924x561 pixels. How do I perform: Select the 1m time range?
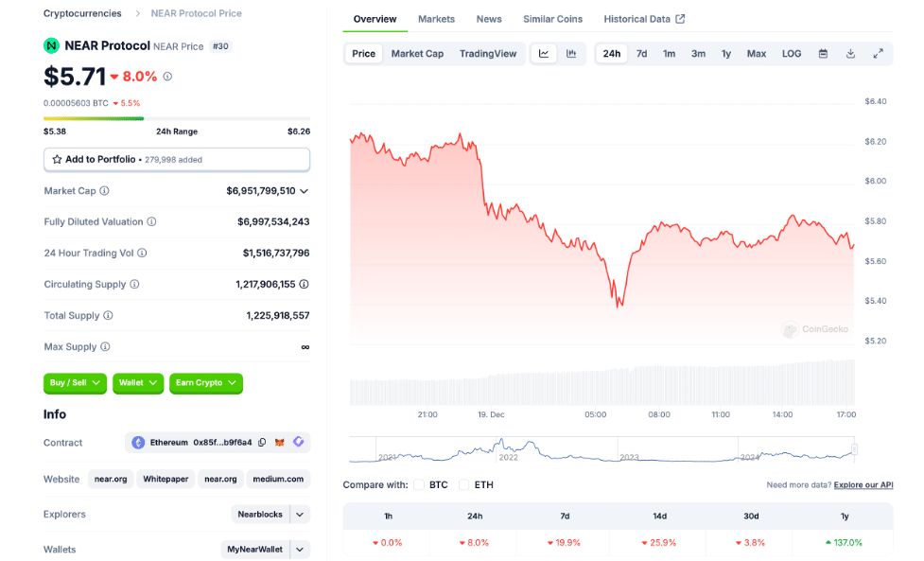click(669, 54)
